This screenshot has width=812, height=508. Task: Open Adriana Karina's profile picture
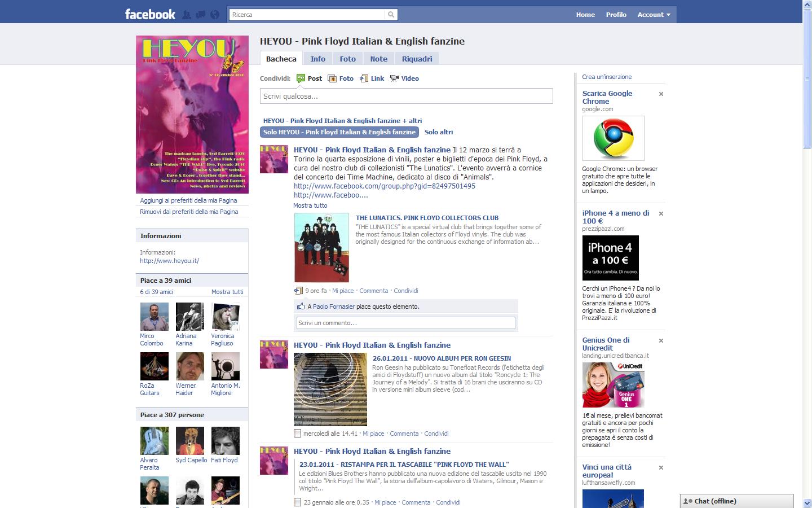tap(190, 317)
